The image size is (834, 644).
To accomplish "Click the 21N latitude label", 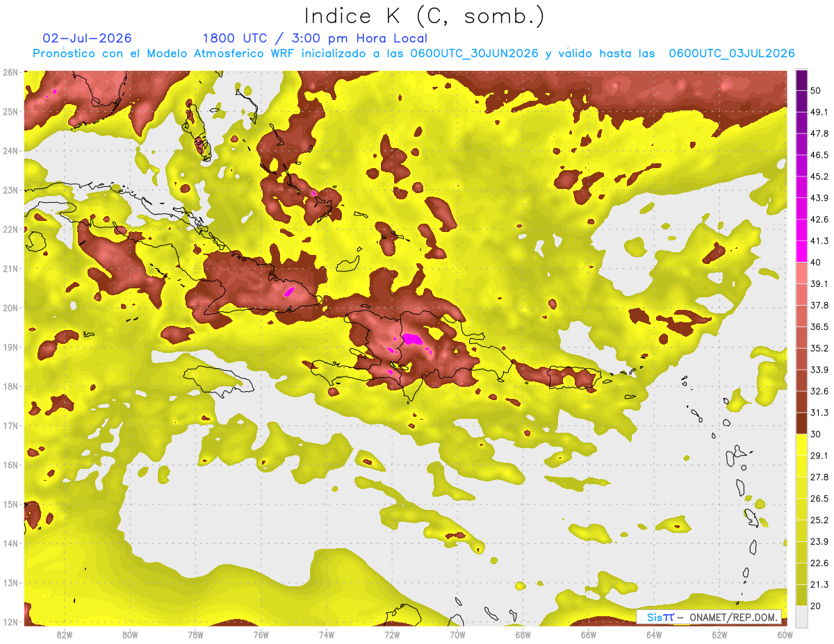I will click(x=10, y=269).
